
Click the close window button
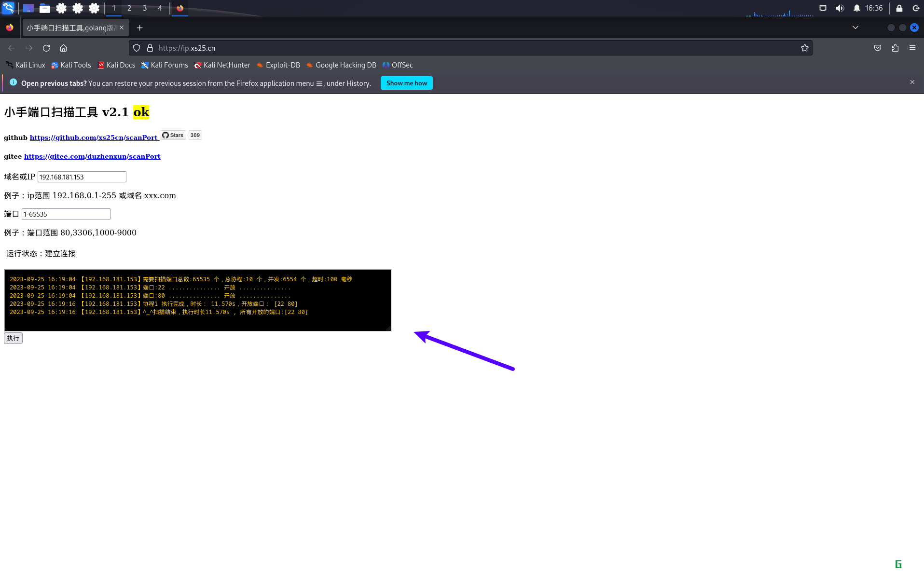click(x=914, y=27)
